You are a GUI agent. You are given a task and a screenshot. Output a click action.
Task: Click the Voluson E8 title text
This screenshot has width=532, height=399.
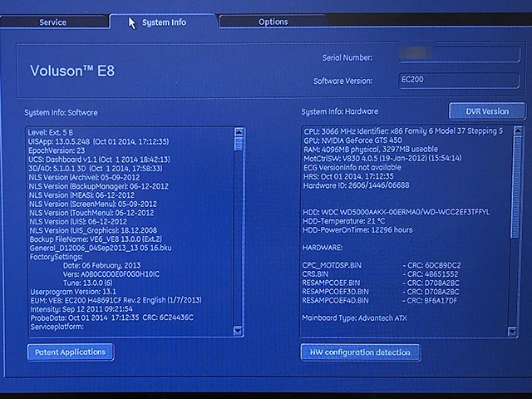[72, 71]
